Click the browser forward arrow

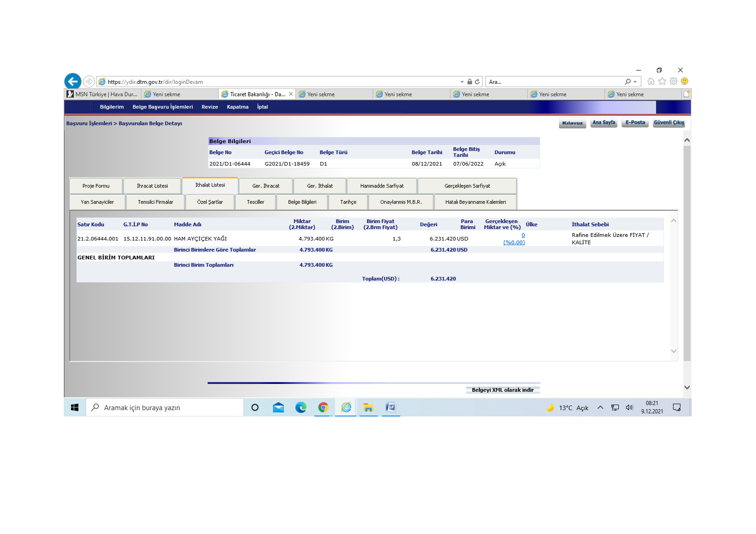click(89, 82)
